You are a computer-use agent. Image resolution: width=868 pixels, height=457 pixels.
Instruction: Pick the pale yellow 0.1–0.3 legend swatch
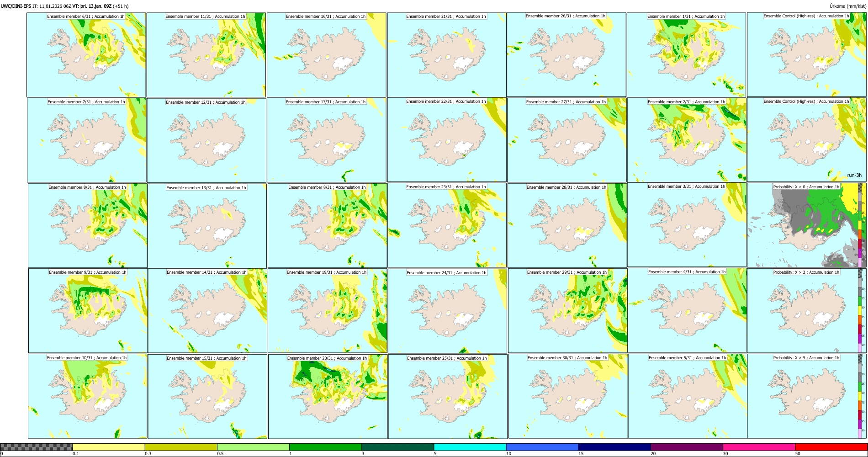click(109, 447)
